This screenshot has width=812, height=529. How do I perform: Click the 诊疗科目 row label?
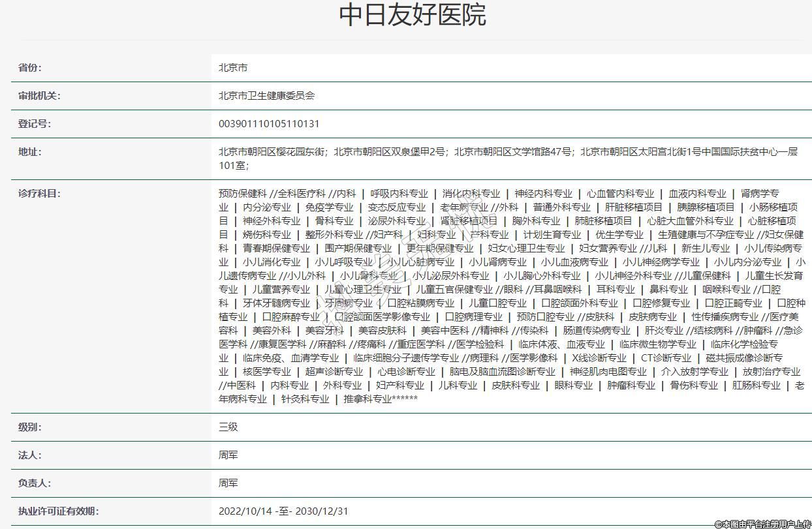(x=39, y=194)
